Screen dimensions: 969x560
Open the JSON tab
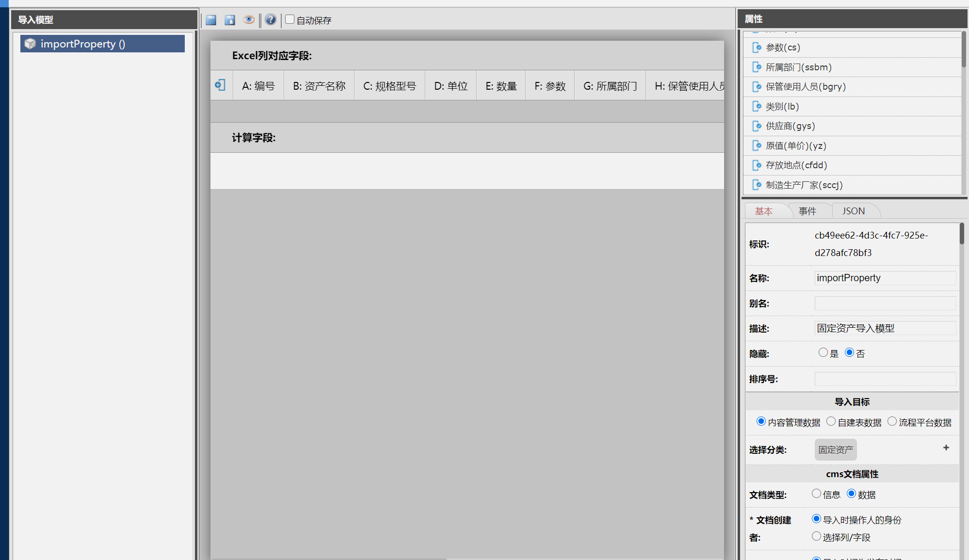click(x=853, y=211)
